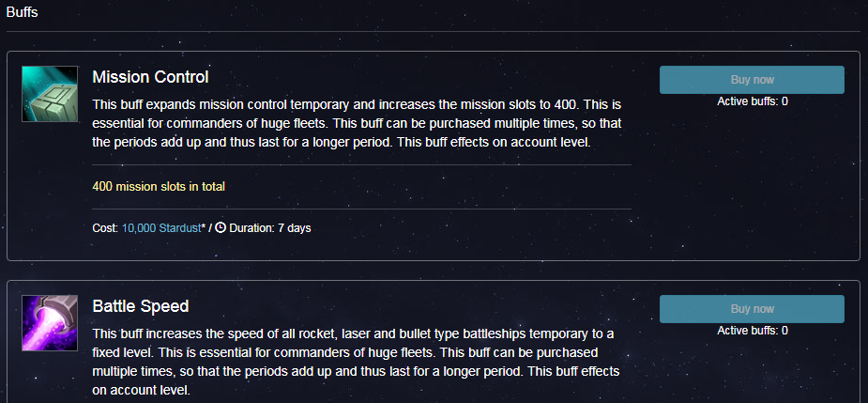Viewport: 868px width, 403px height.
Task: Click the Buffs section title
Action: pyautogui.click(x=23, y=11)
